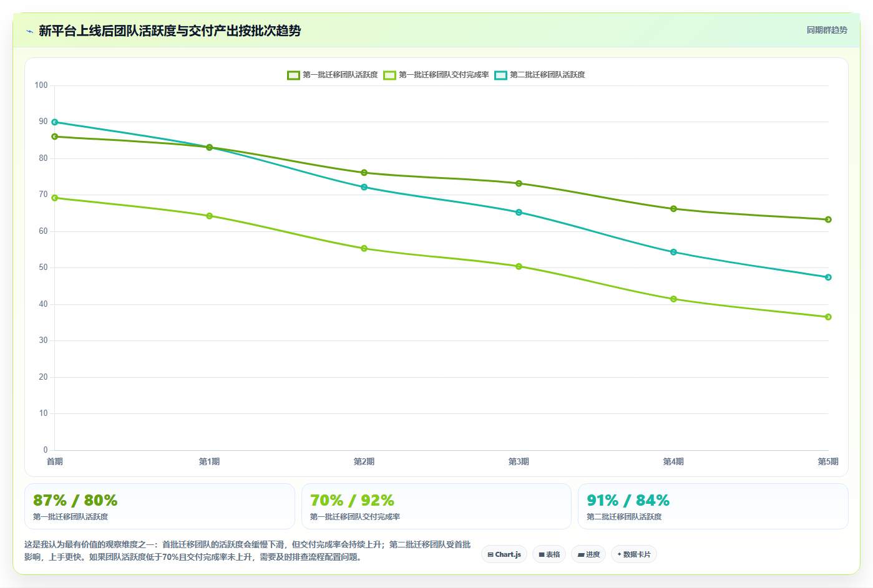Click the lightning icon beside the chart title
This screenshot has height=588, width=873.
click(x=29, y=31)
